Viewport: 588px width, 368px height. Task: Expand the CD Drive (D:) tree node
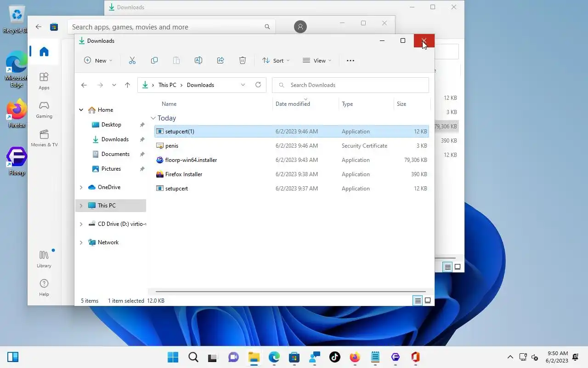[81, 224]
